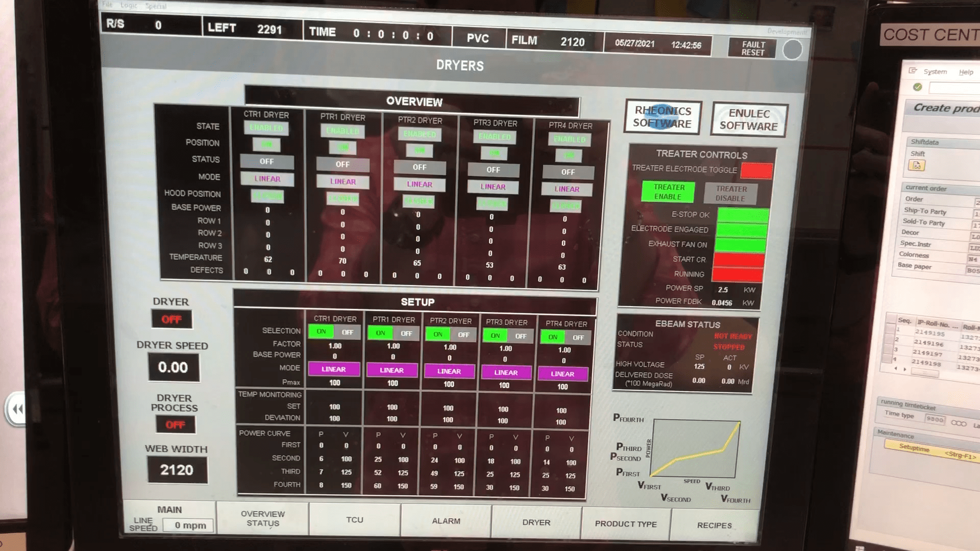Screen dimensions: 980x551
Task: Open OVERVIEW STATUS tab
Action: coord(263,518)
